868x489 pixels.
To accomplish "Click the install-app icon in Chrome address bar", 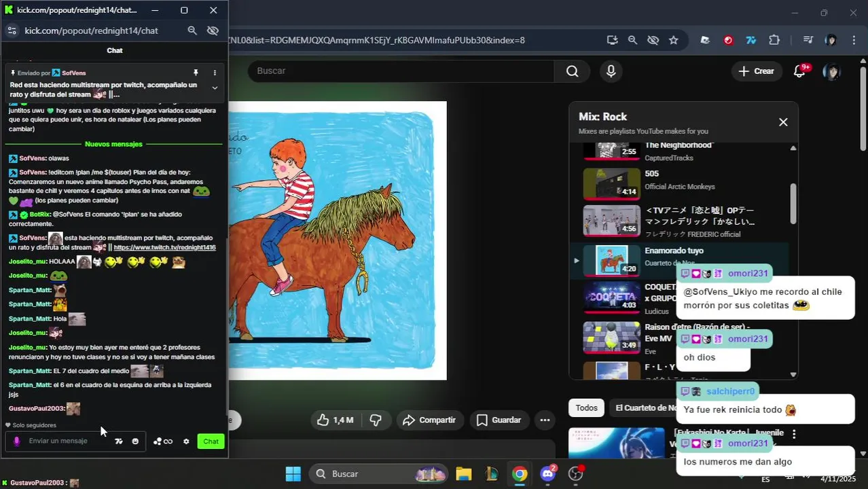I will click(612, 40).
